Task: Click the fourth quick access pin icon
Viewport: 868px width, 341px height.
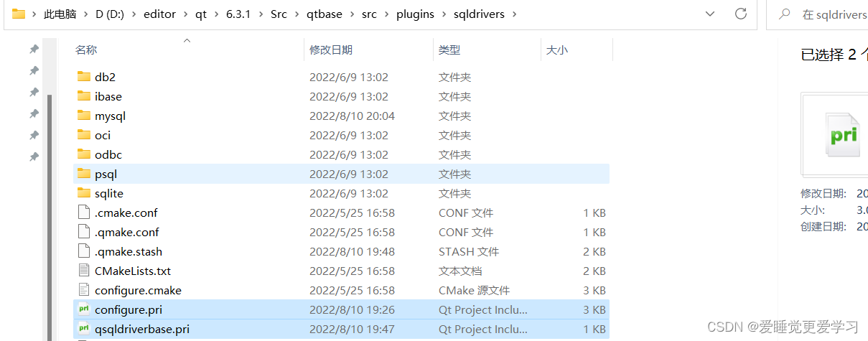Action: click(x=34, y=113)
